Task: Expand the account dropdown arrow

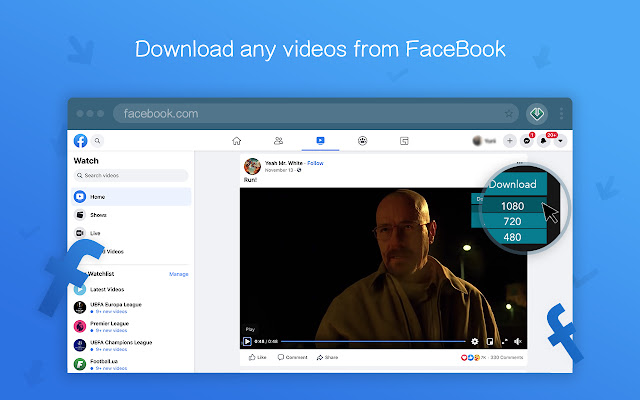Action: [x=560, y=141]
